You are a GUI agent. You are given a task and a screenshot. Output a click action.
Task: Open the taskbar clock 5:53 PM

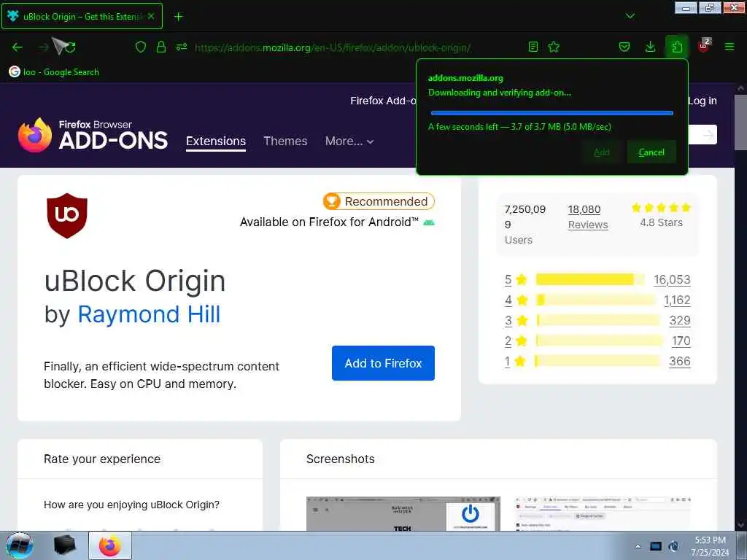(x=710, y=546)
